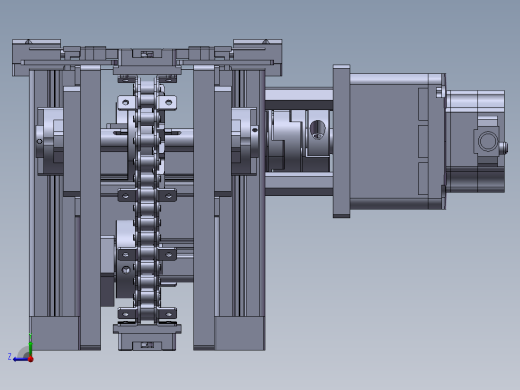Select the large motor body housing
520x390 pixels.
tap(397, 142)
